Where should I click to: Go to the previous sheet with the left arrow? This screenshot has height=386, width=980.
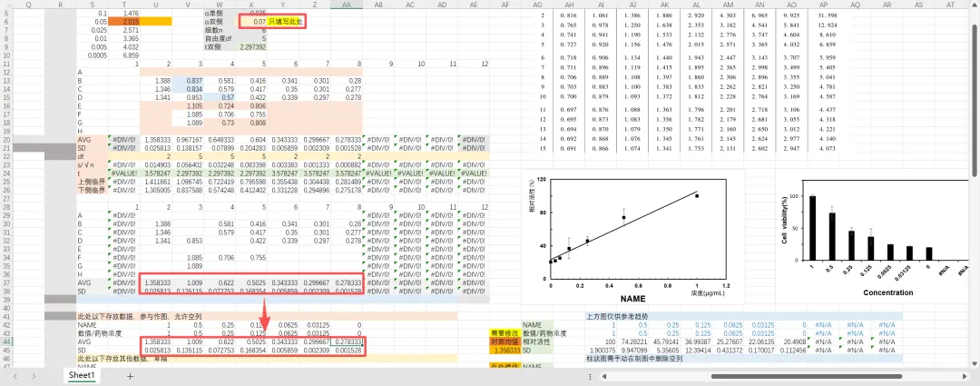tap(16, 376)
